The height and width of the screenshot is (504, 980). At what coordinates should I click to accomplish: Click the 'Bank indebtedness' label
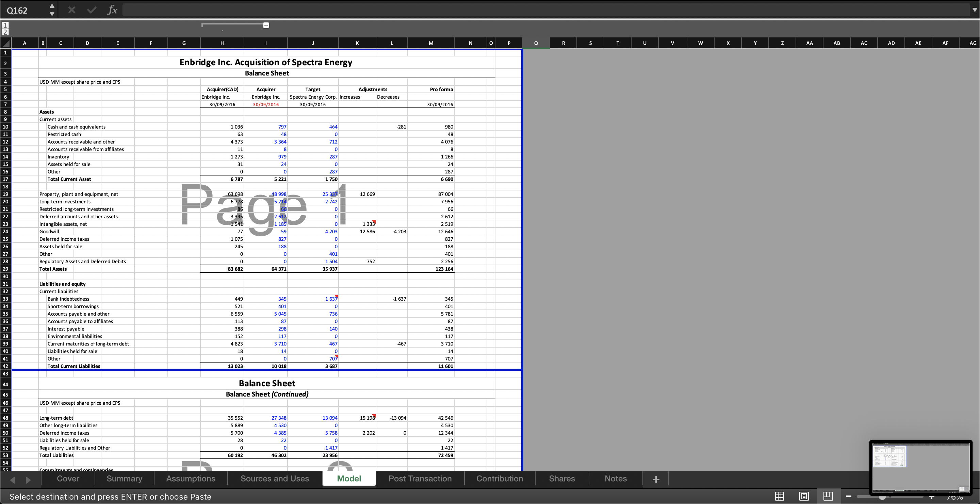coord(68,299)
